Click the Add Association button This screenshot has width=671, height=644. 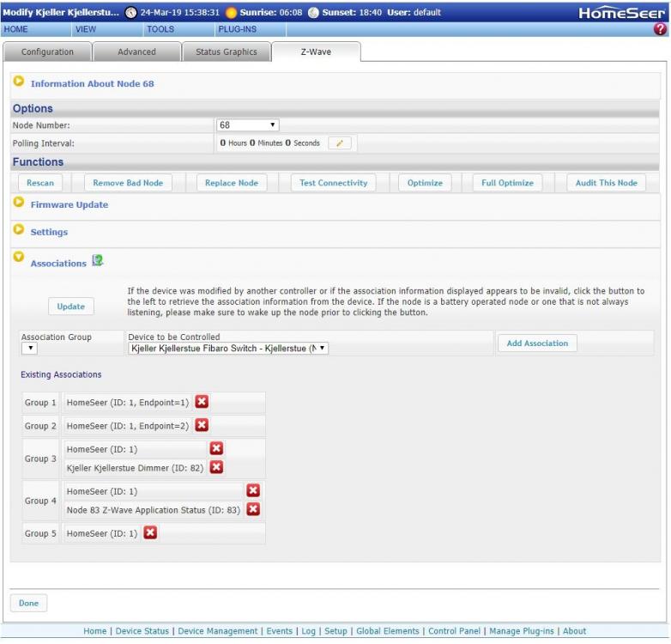(537, 343)
